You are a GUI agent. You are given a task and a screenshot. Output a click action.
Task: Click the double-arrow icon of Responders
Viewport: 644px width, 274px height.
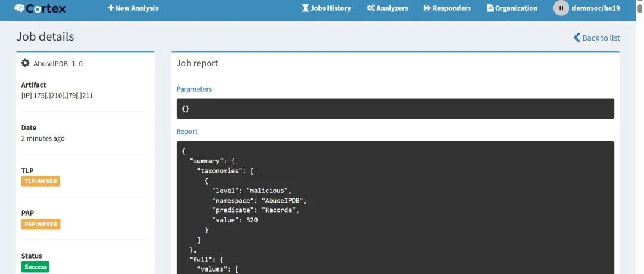click(x=427, y=8)
